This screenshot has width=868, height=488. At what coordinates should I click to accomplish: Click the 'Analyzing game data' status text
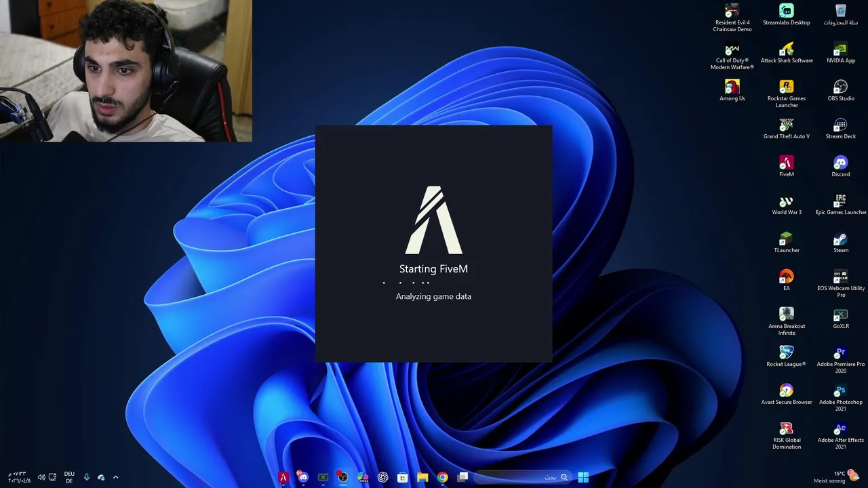click(x=433, y=296)
